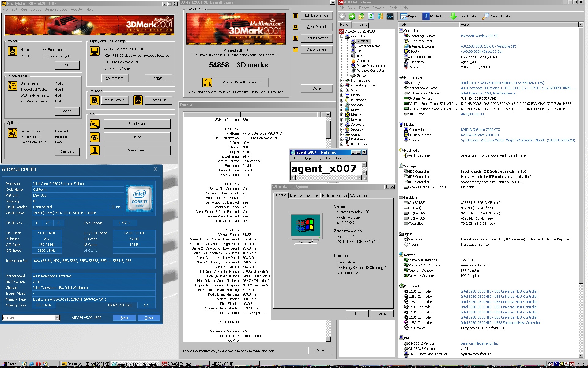
Task: Expand the Storage node in AIDA64 tree
Action: coord(341,105)
